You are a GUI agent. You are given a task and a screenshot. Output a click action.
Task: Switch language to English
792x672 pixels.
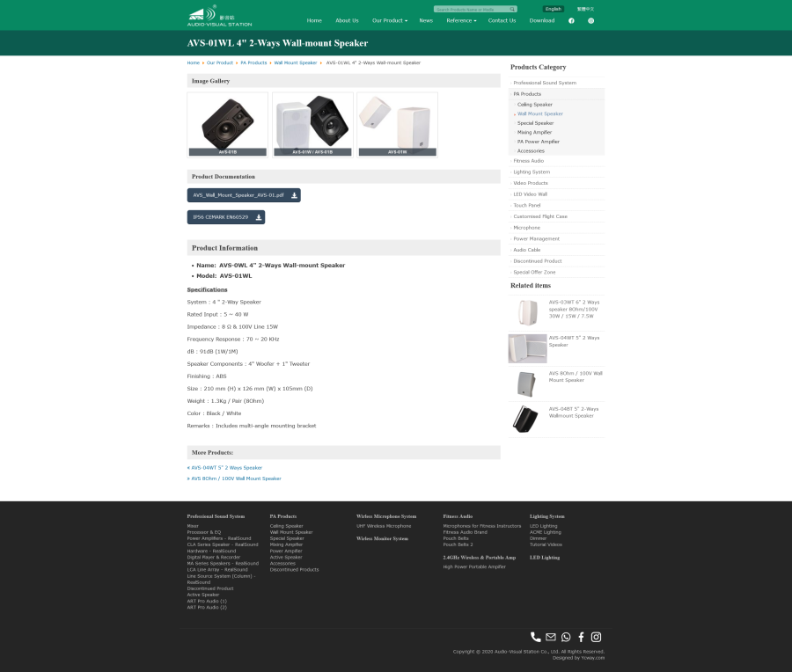click(553, 9)
